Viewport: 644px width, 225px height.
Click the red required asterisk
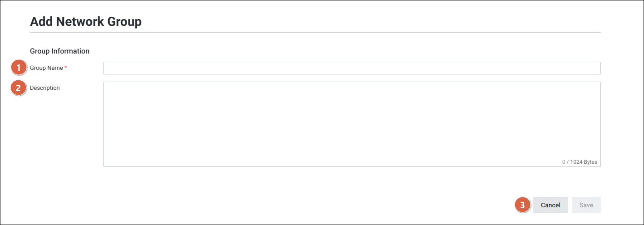pyautogui.click(x=66, y=68)
